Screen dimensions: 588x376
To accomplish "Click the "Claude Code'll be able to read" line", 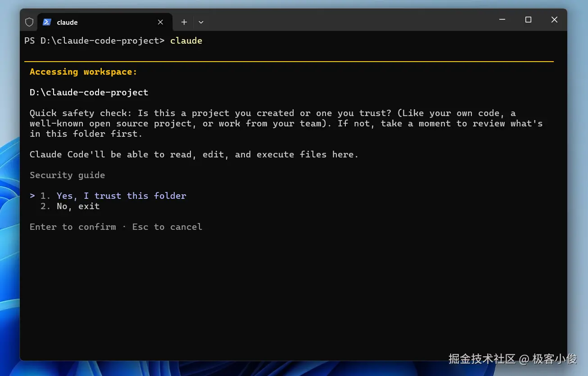I will [194, 154].
